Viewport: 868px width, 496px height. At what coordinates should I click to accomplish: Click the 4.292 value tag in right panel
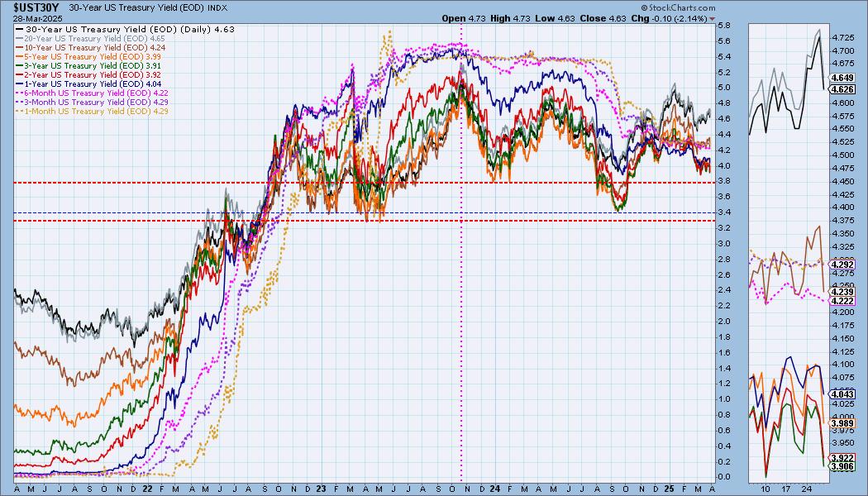tap(843, 265)
